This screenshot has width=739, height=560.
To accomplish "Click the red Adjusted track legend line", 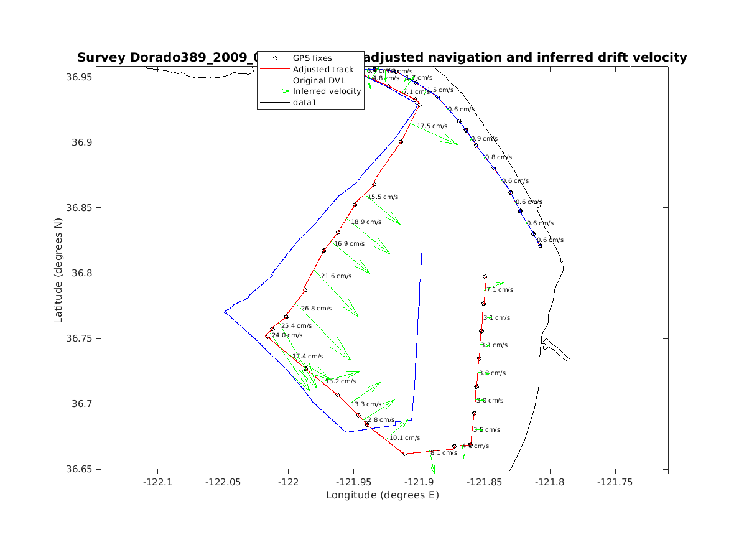I will click(x=274, y=69).
